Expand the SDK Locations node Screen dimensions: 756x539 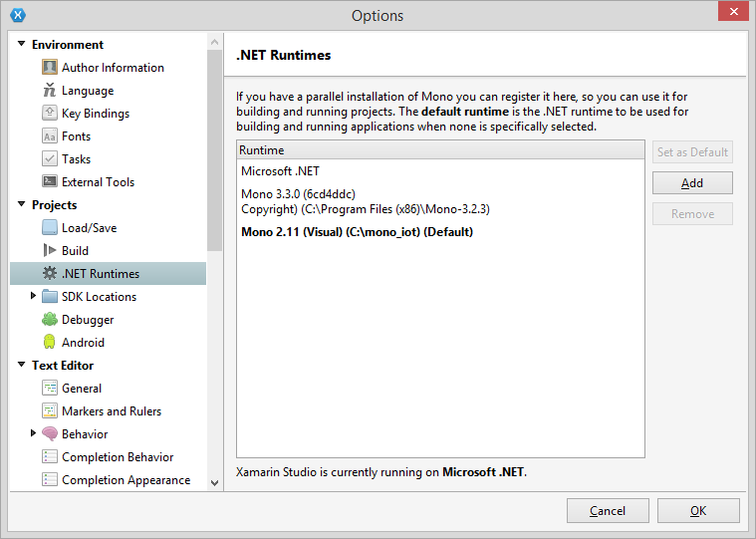point(33,296)
